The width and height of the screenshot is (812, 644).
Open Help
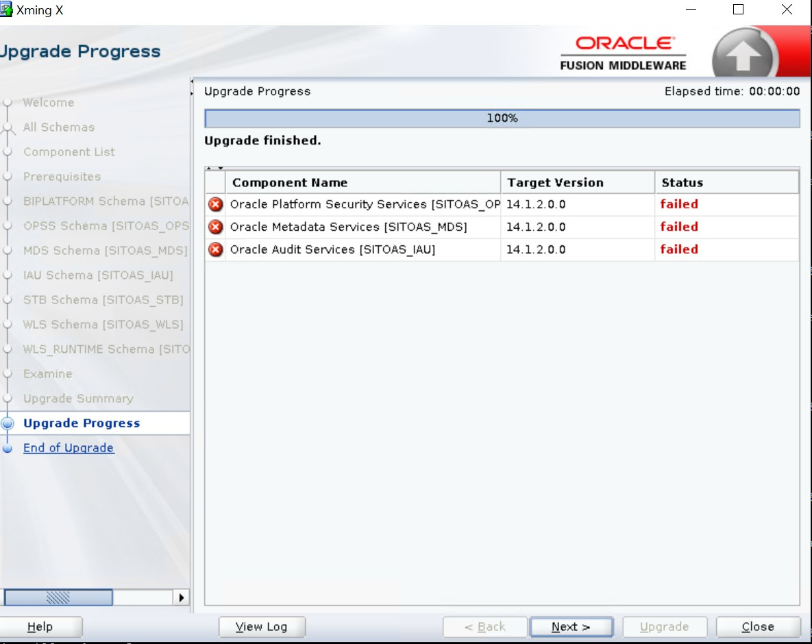[40, 627]
